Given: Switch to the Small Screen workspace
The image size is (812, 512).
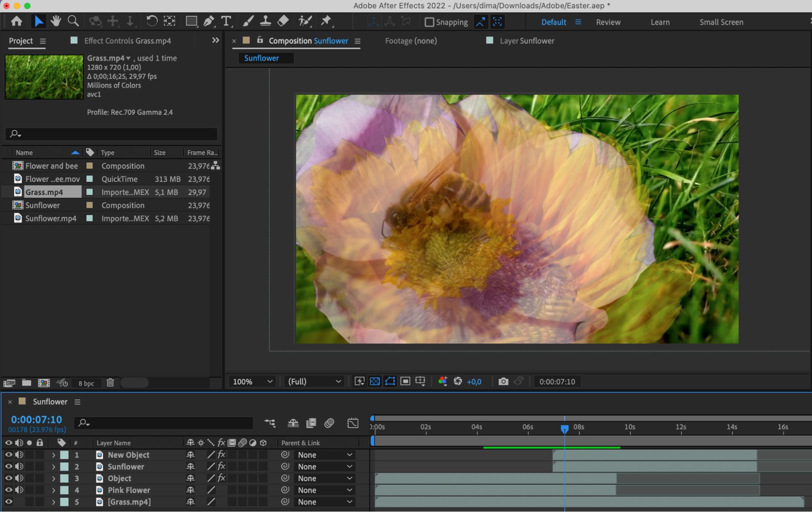Looking at the screenshot, I should [721, 22].
